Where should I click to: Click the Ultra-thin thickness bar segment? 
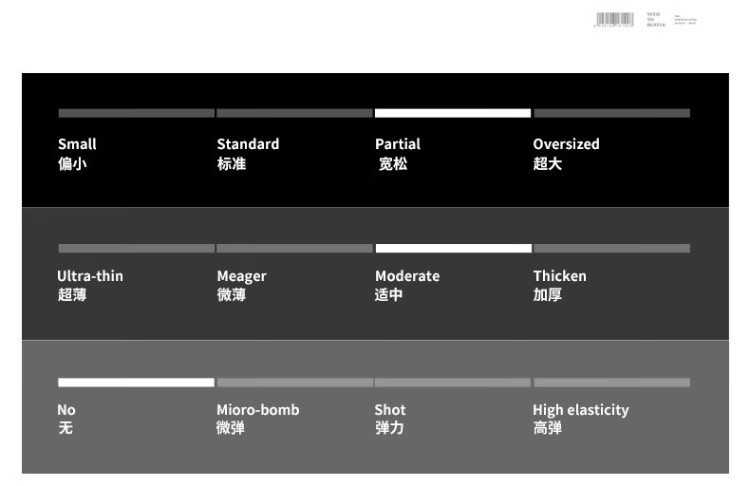click(x=136, y=248)
